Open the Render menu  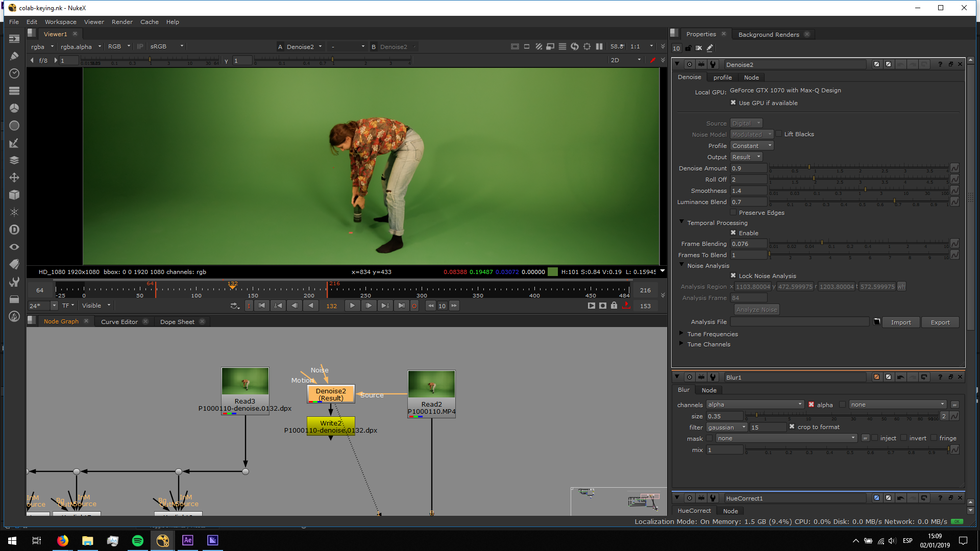pyautogui.click(x=122, y=22)
